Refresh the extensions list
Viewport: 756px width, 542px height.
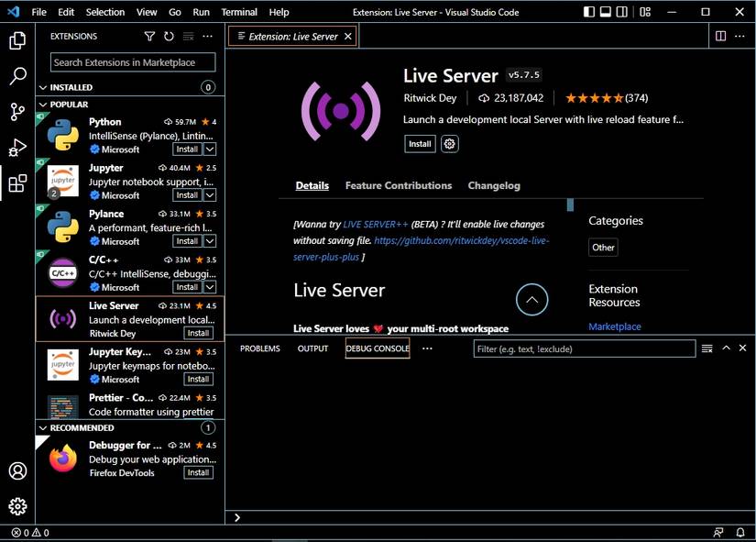tap(169, 37)
